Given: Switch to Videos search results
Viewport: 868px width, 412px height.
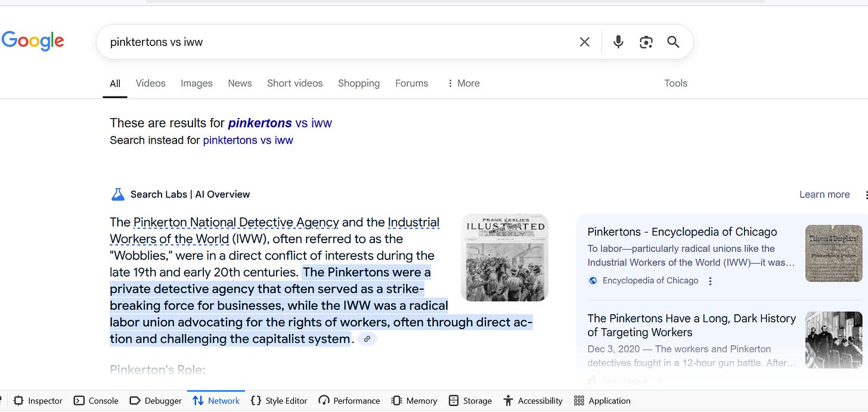Looking at the screenshot, I should (x=150, y=83).
